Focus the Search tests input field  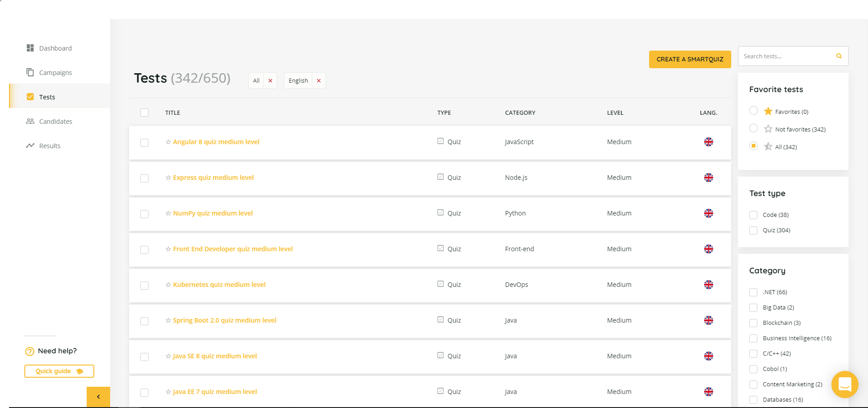pyautogui.click(x=785, y=56)
